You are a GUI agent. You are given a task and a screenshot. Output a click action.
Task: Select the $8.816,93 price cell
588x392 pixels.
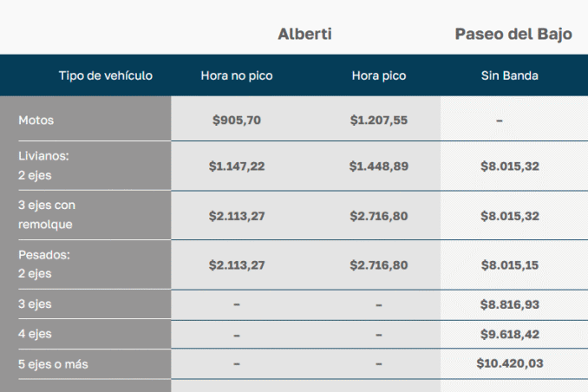[510, 304]
